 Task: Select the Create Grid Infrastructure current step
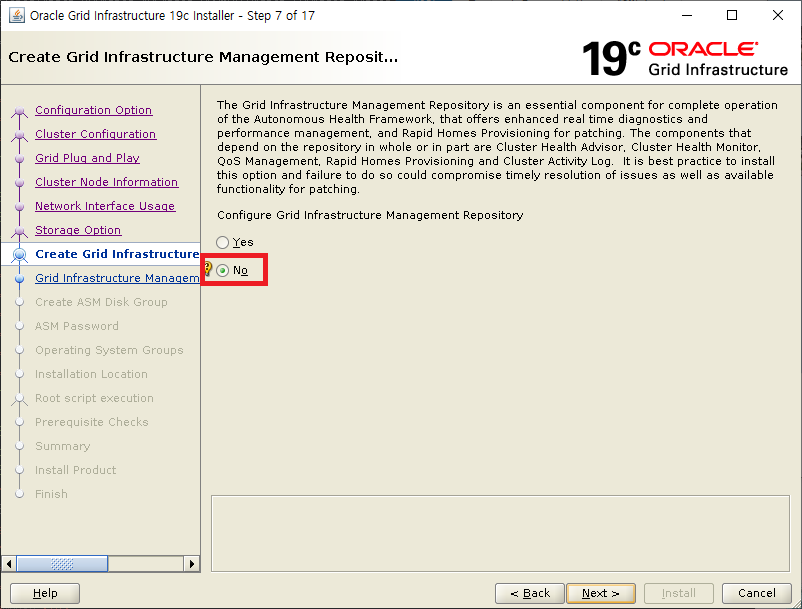117,254
